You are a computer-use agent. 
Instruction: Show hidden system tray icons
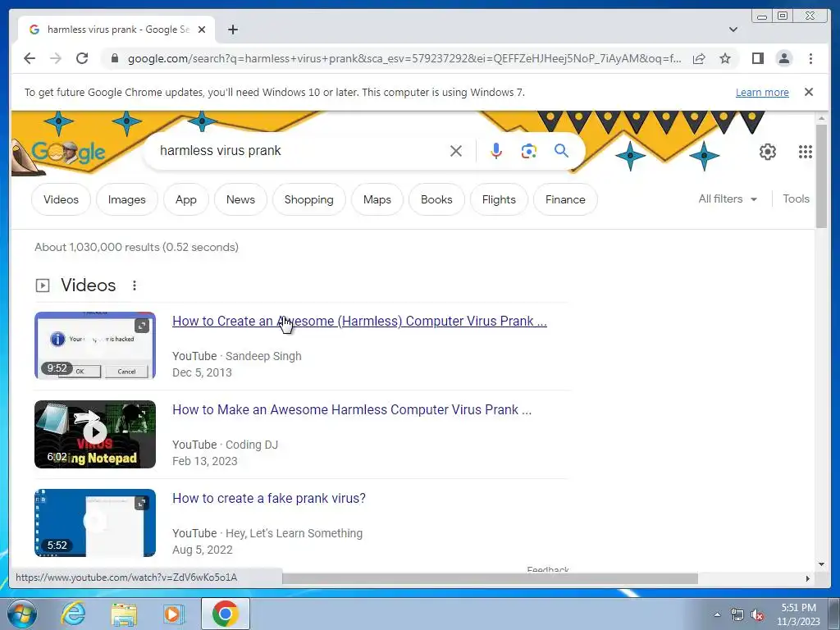tap(717, 614)
